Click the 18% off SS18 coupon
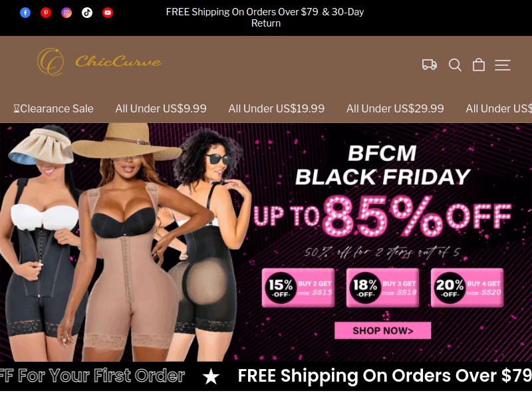This screenshot has height=399, width=532. 383,288
